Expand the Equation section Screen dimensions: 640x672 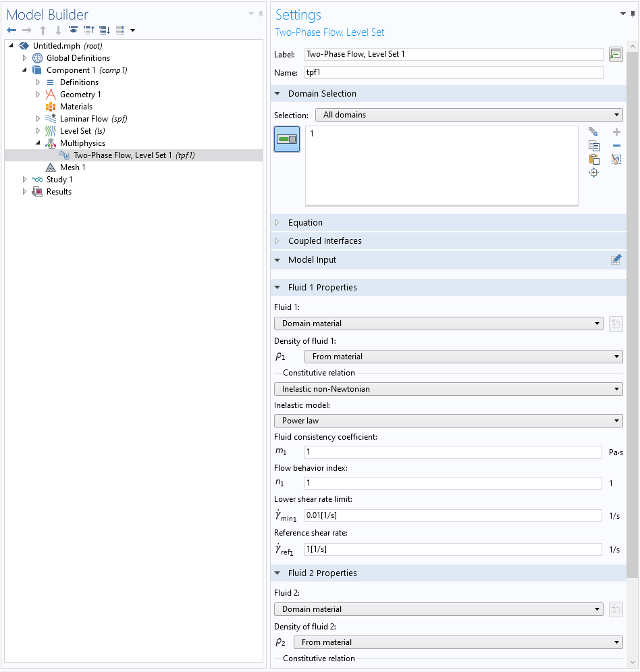click(305, 223)
